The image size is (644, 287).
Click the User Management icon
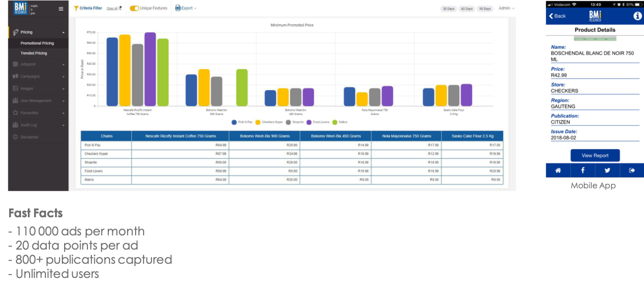(x=15, y=100)
